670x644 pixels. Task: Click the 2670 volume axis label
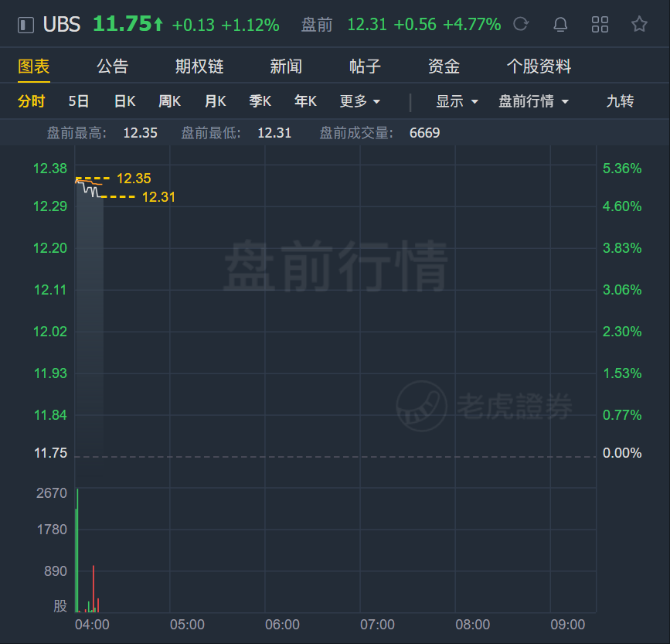pyautogui.click(x=52, y=493)
